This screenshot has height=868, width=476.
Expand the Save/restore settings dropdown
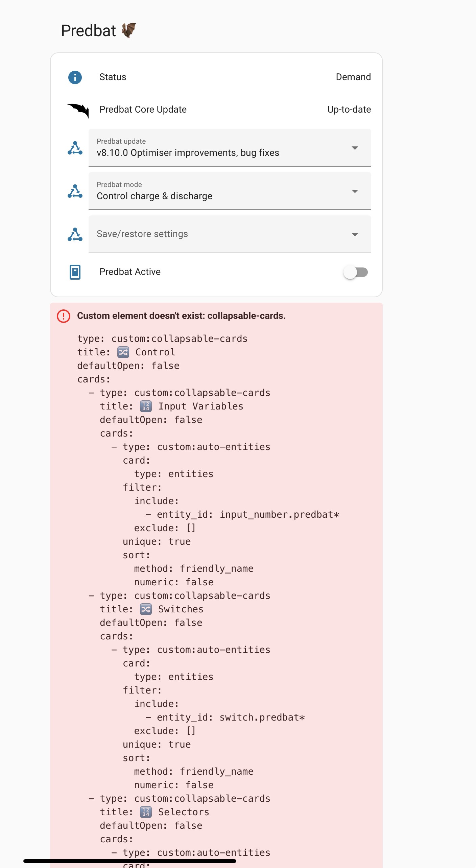(x=230, y=234)
